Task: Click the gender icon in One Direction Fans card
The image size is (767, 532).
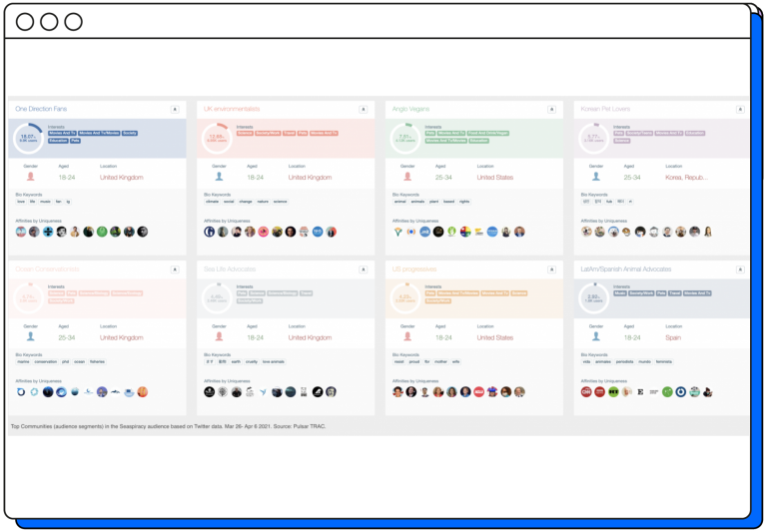Action: (x=31, y=177)
